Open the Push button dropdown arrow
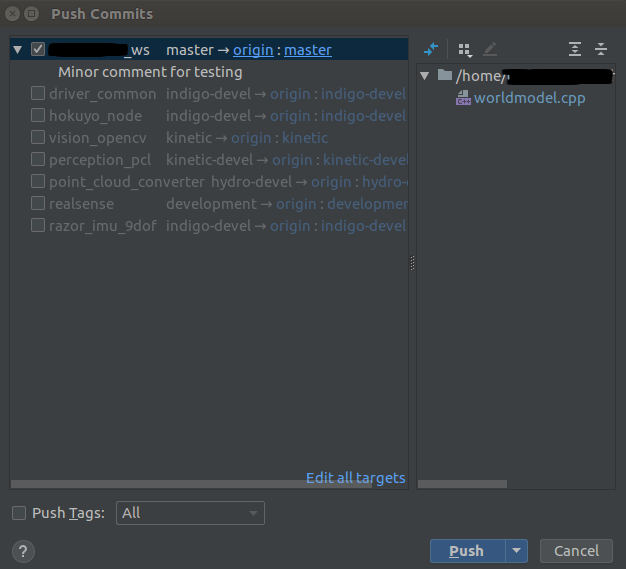The image size is (626, 569). tap(516, 551)
